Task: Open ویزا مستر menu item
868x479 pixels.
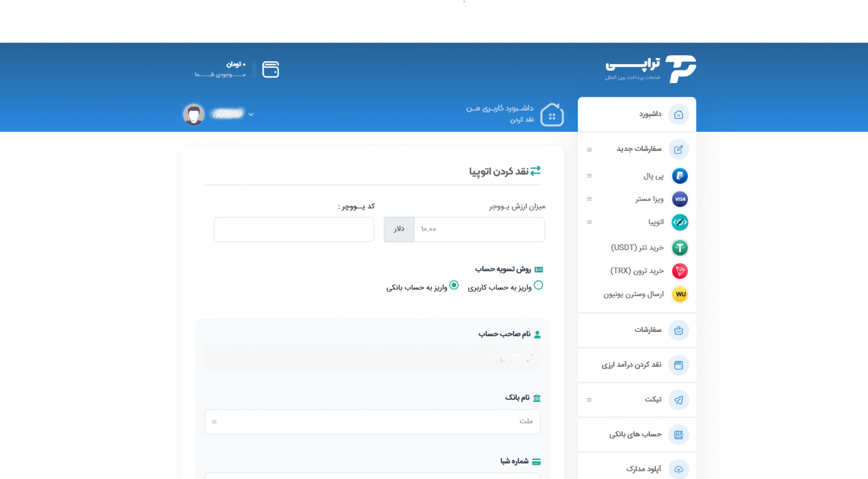Action: pos(649,199)
